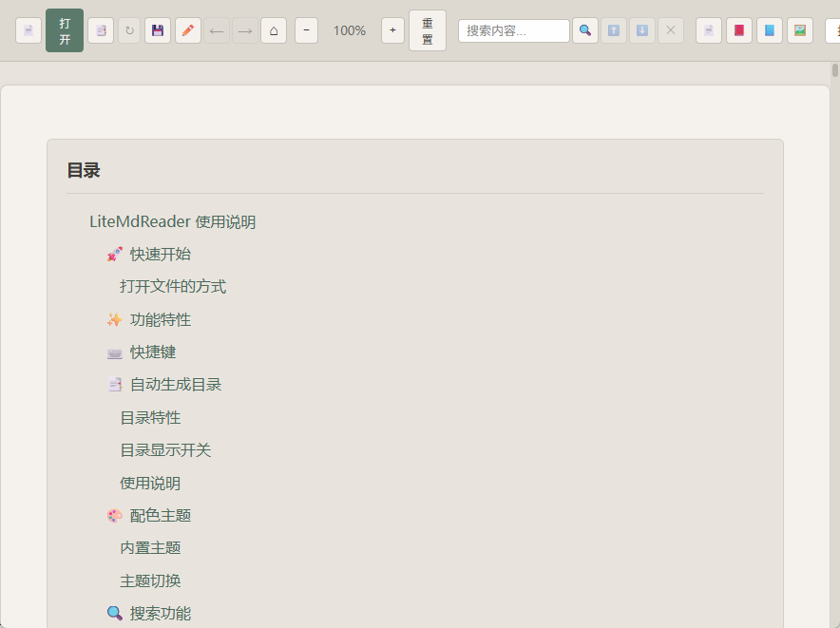Click the 100% zoom level label
Image resolution: width=840 pixels, height=628 pixels.
[350, 30]
